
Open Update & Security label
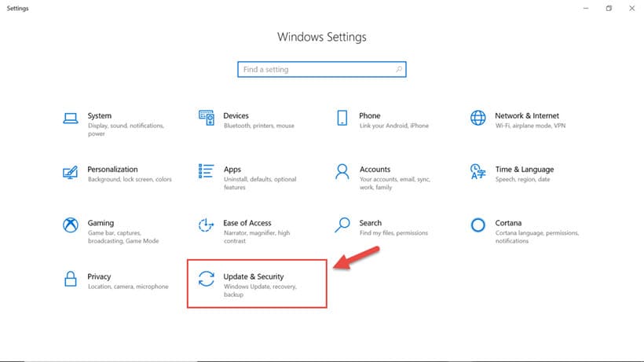click(x=254, y=276)
